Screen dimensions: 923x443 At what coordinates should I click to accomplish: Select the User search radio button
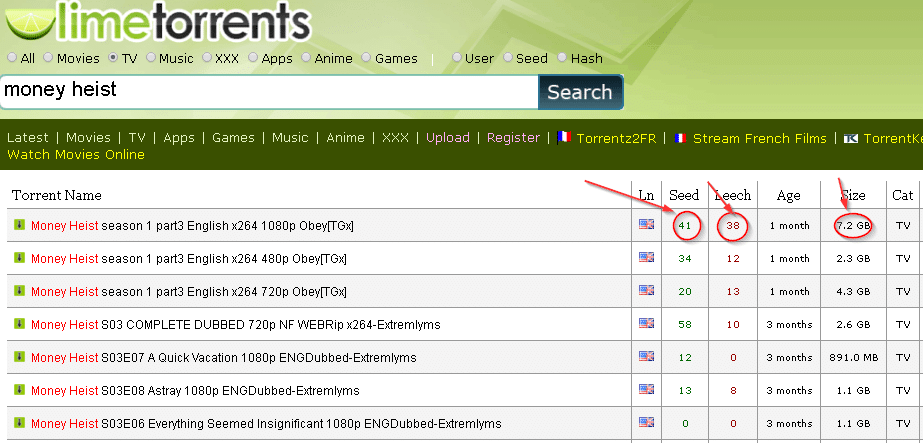pyautogui.click(x=457, y=58)
